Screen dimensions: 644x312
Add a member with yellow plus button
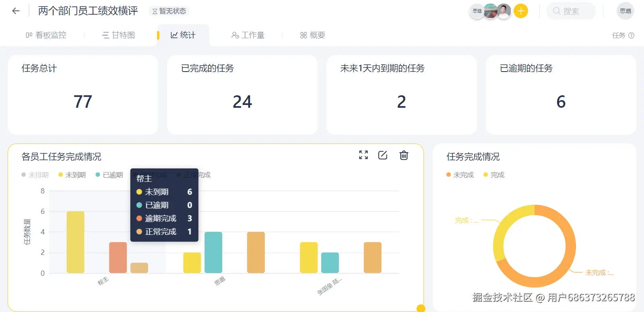click(x=521, y=11)
